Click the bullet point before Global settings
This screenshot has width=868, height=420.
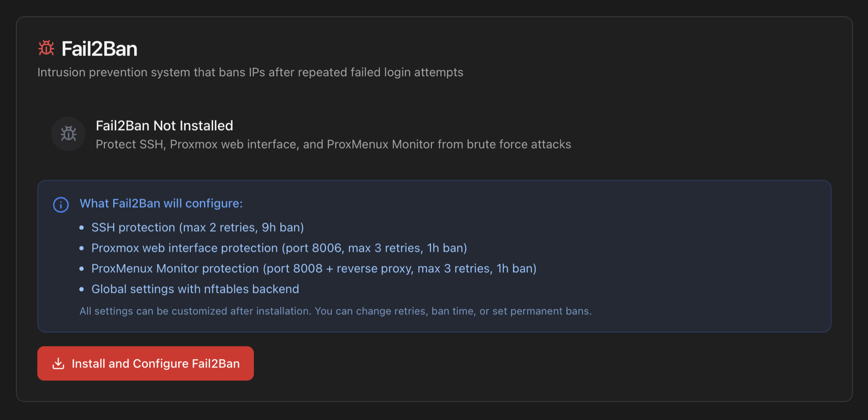click(82, 289)
